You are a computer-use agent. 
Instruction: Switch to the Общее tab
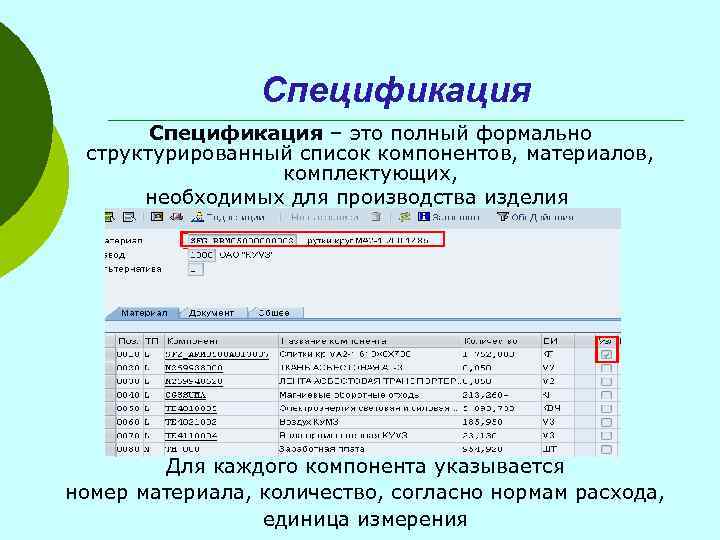274,313
